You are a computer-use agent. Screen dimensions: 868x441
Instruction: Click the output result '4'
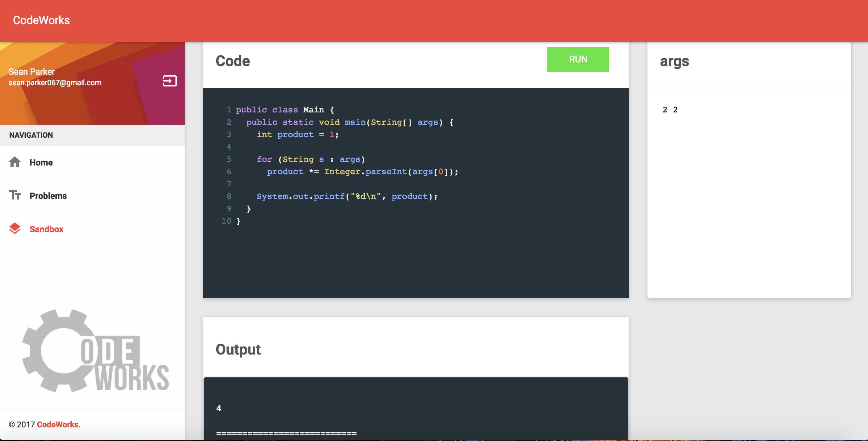[219, 408]
